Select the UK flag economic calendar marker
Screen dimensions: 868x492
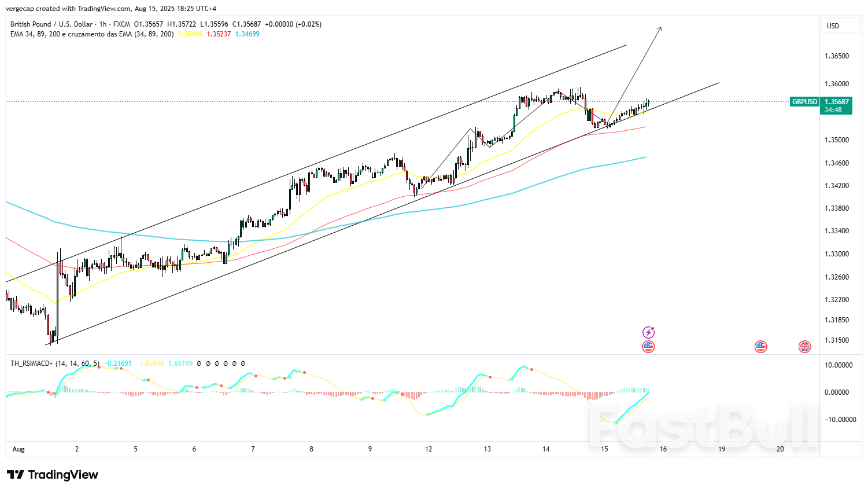click(804, 347)
